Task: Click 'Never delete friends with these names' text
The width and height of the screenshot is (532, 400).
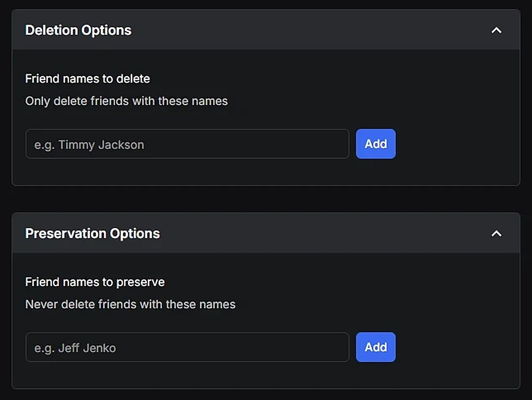Action: 130,304
